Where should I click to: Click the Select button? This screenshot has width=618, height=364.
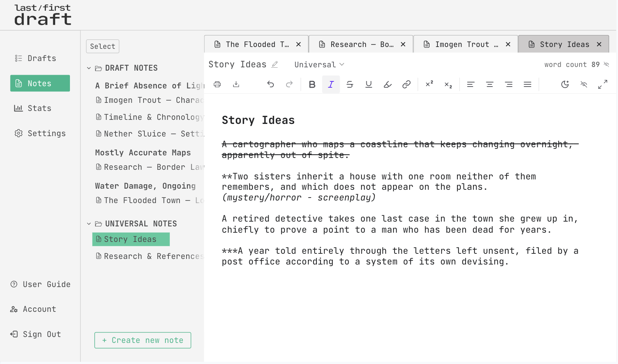pos(103,46)
